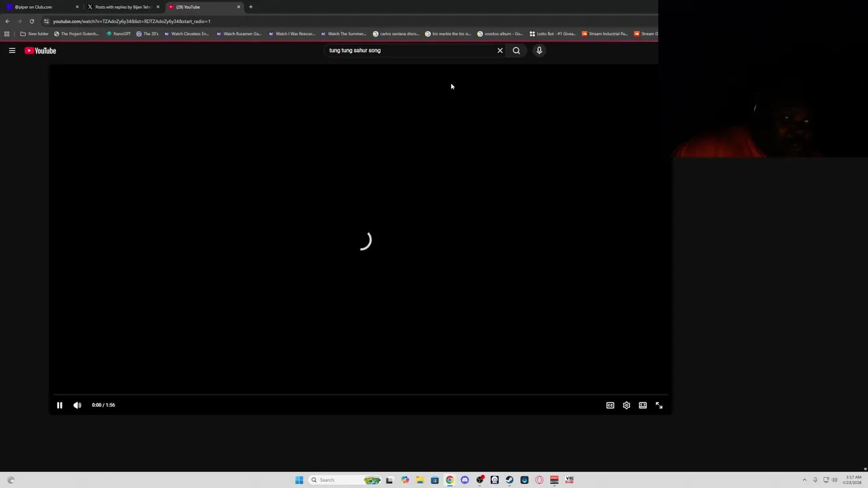868x488 pixels.
Task: Open the taskbar clock and date
Action: pyautogui.click(x=853, y=480)
